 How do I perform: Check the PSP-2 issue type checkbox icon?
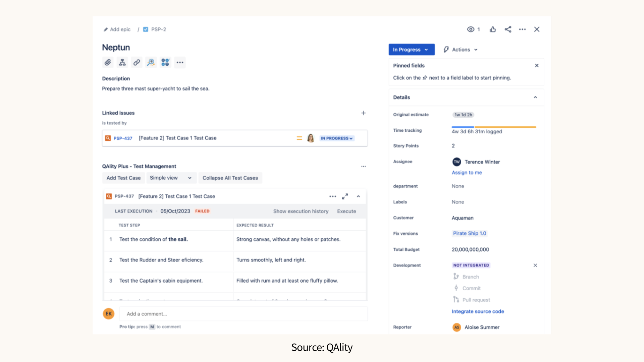(x=146, y=29)
